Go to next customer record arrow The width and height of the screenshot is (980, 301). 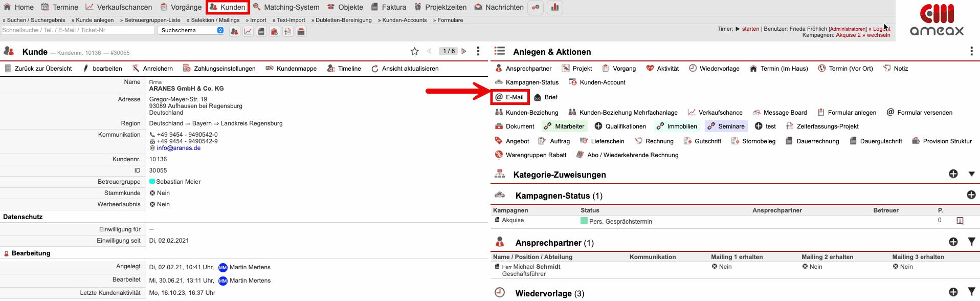pos(464,51)
